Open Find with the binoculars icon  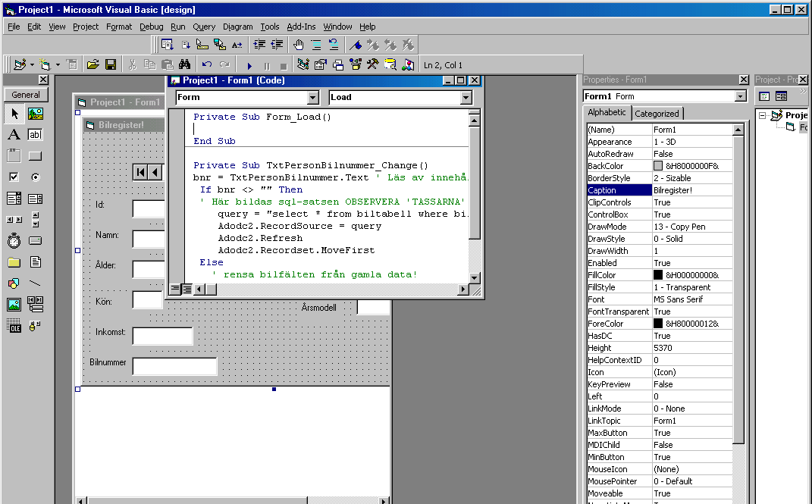click(184, 64)
